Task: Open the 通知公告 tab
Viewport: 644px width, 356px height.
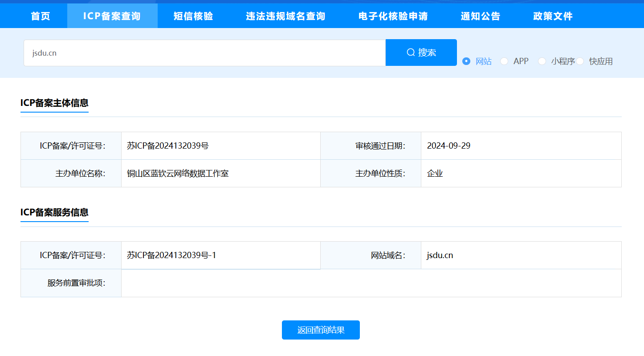Action: 481,16
